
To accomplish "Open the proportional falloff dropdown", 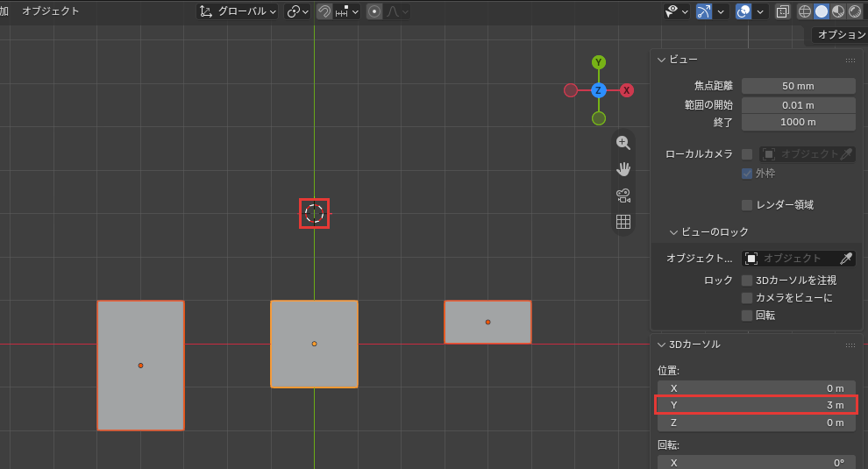I will 397,11.
